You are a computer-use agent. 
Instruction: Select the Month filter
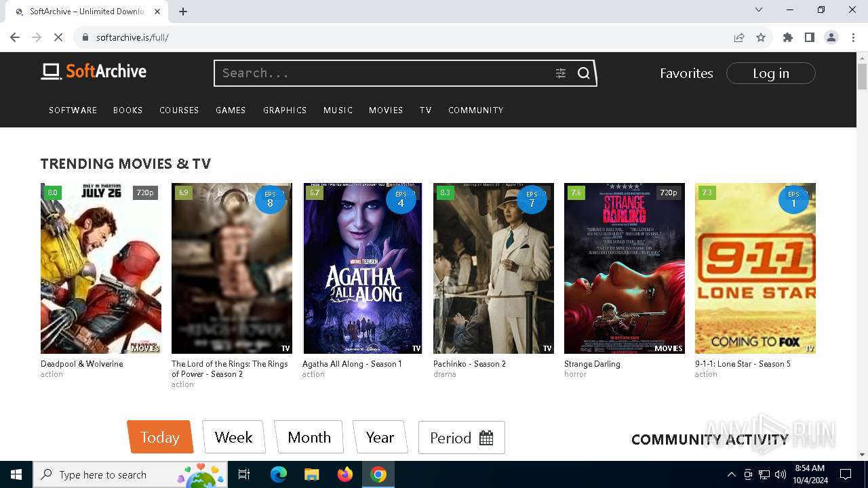click(309, 437)
